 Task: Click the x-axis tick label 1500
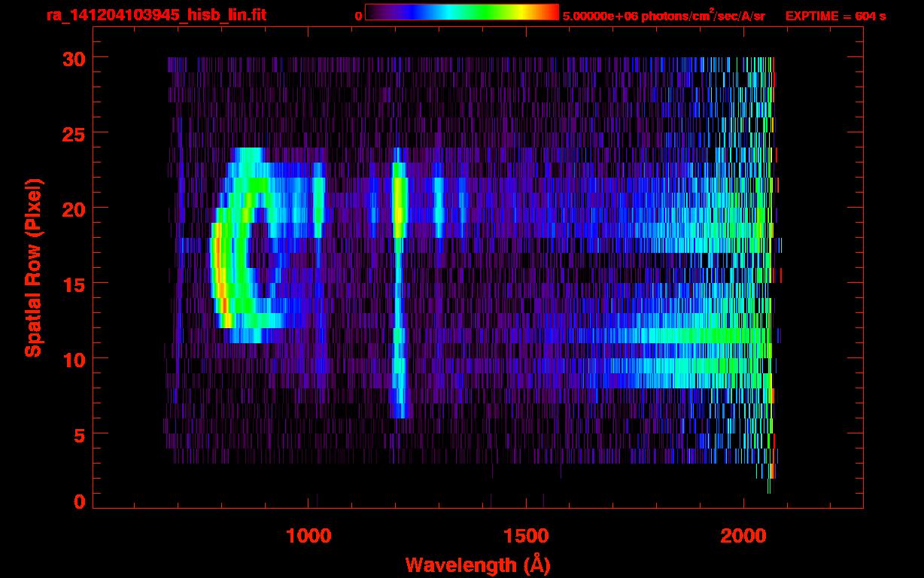coord(526,535)
